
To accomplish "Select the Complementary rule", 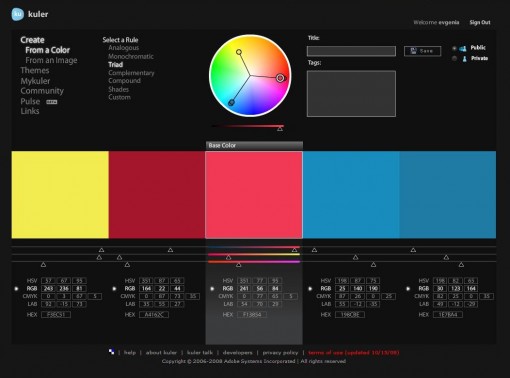I will [x=131, y=73].
